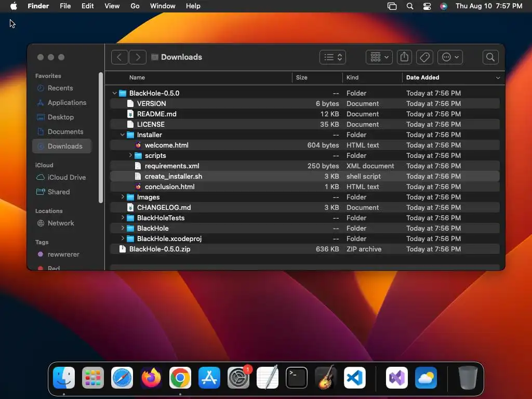
Task: Click the BlackHole-0.5.0.zip file name
Action: [x=160, y=249]
